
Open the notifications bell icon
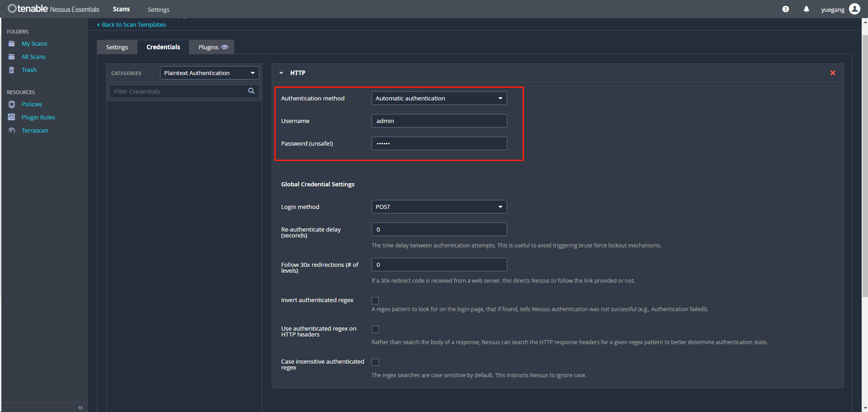coord(807,9)
